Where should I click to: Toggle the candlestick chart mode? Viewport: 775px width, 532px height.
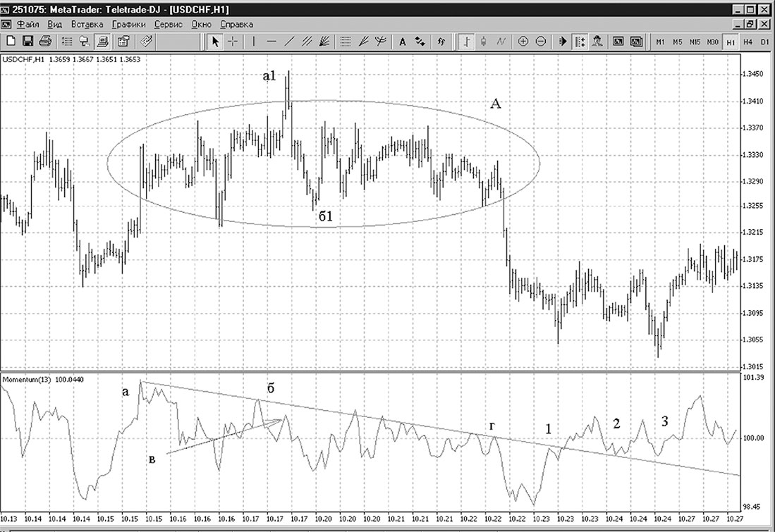[483, 42]
